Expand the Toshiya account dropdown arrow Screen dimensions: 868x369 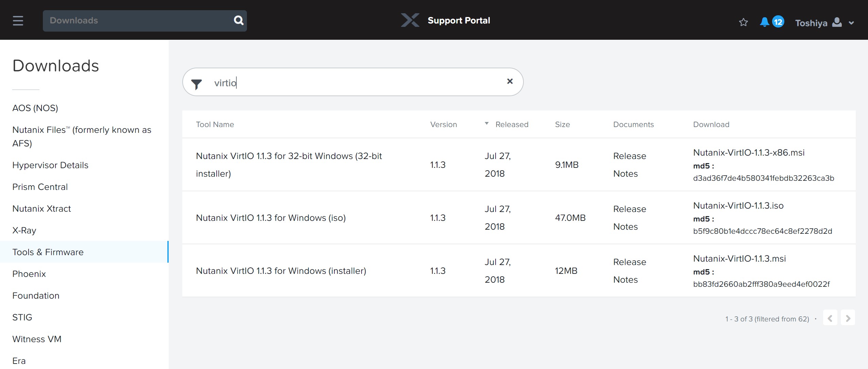(x=851, y=23)
